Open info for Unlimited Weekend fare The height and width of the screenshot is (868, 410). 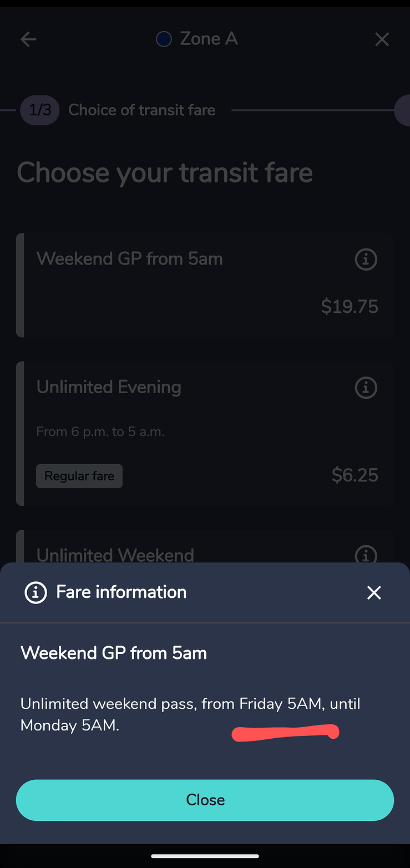click(366, 555)
